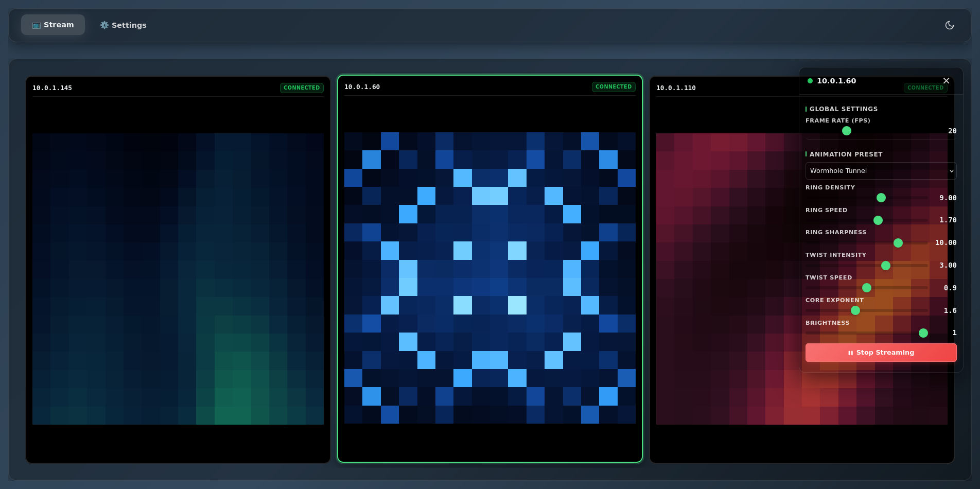Screen dimensions: 980x489
Task: Click the CONNECTED badge on the 10.0.1.60 panel
Action: point(614,86)
